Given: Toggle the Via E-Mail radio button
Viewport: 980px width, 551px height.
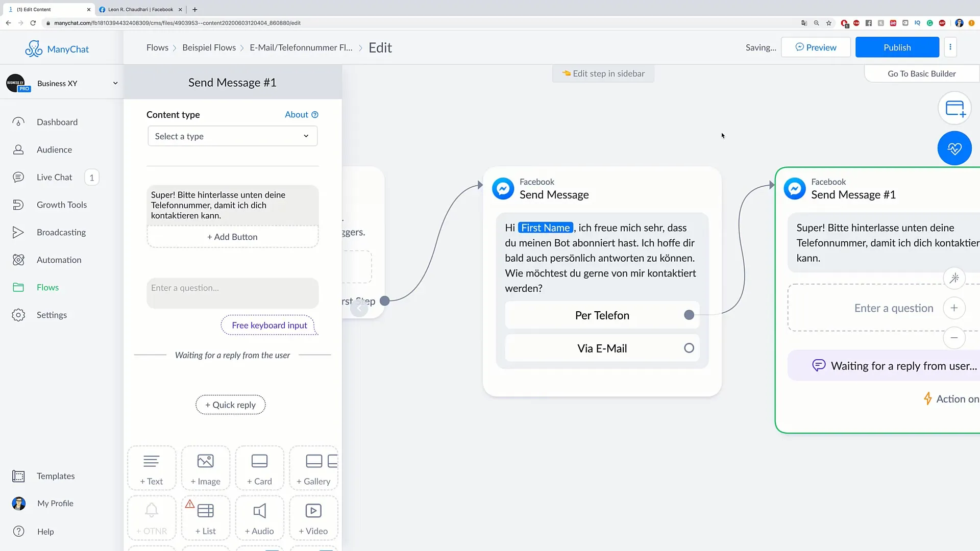Looking at the screenshot, I should (x=689, y=348).
